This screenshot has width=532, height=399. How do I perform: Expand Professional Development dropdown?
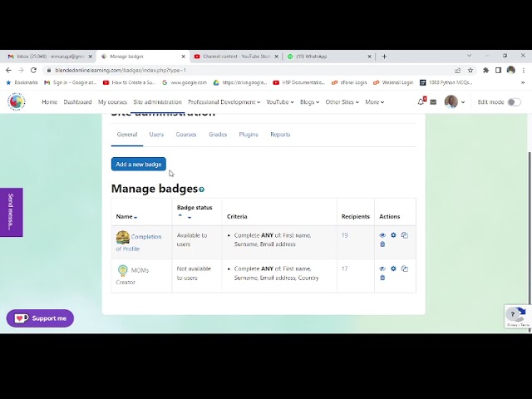[224, 101]
